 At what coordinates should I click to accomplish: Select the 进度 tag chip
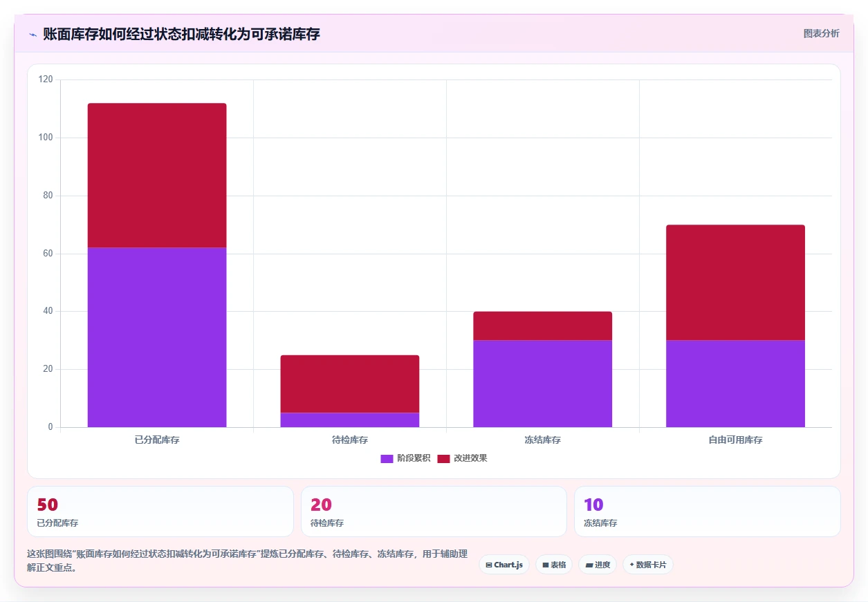click(x=598, y=565)
